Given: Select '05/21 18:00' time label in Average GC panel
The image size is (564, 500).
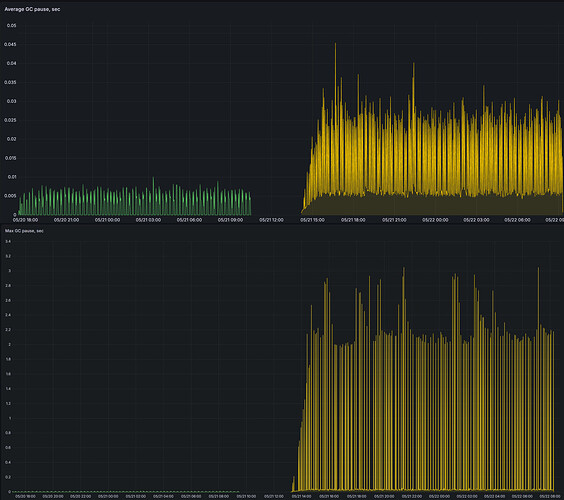Looking at the screenshot, I should (353, 220).
